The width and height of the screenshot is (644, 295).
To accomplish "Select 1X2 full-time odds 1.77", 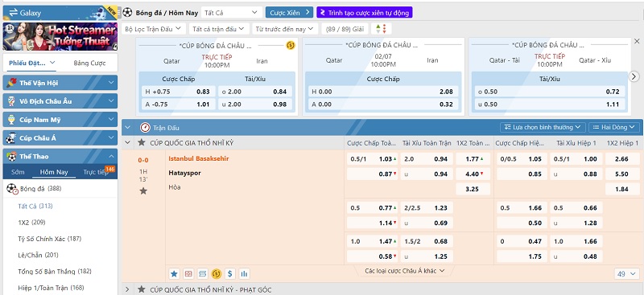I will click(473, 159).
